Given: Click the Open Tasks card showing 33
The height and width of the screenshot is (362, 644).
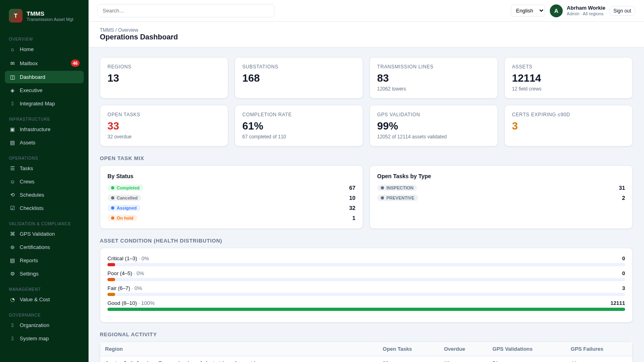Looking at the screenshot, I should tap(164, 126).
